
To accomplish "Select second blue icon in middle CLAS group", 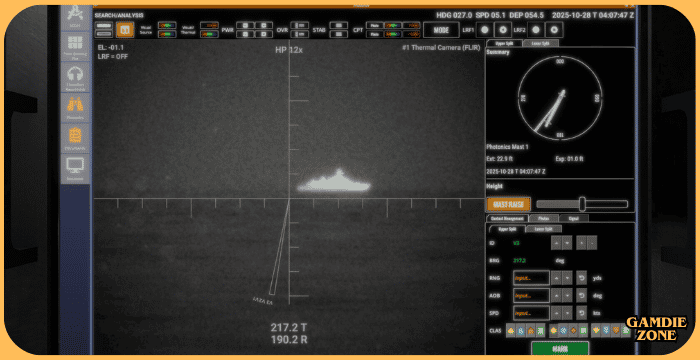I will click(563, 331).
